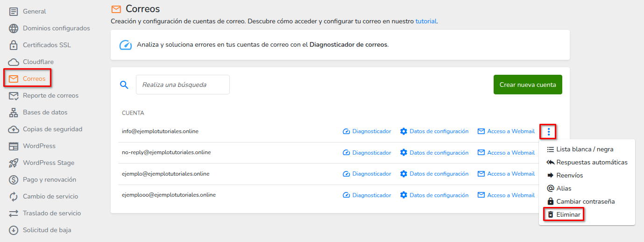Select Eliminar from the options menu
Screen dimensions: 644x242
pos(568,215)
